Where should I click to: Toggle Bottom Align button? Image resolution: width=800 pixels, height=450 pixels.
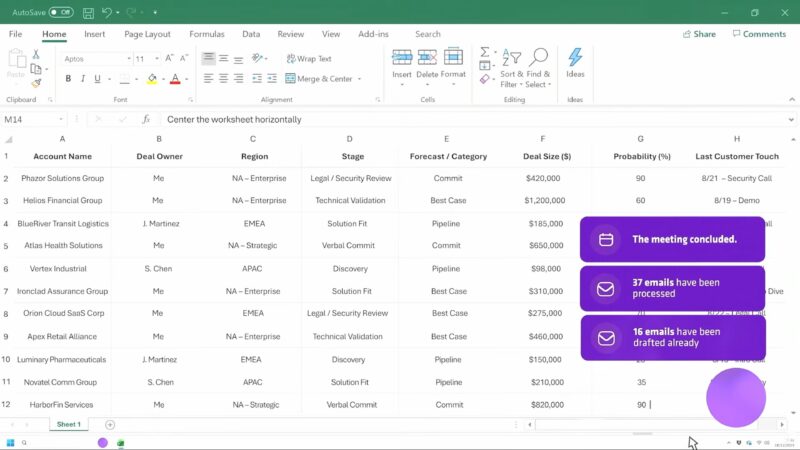[238, 59]
